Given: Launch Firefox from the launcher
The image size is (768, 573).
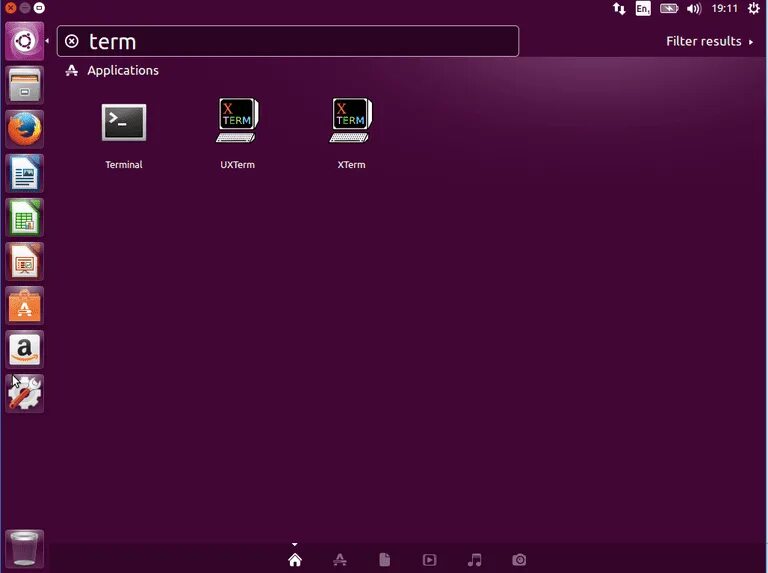Looking at the screenshot, I should point(24,129).
